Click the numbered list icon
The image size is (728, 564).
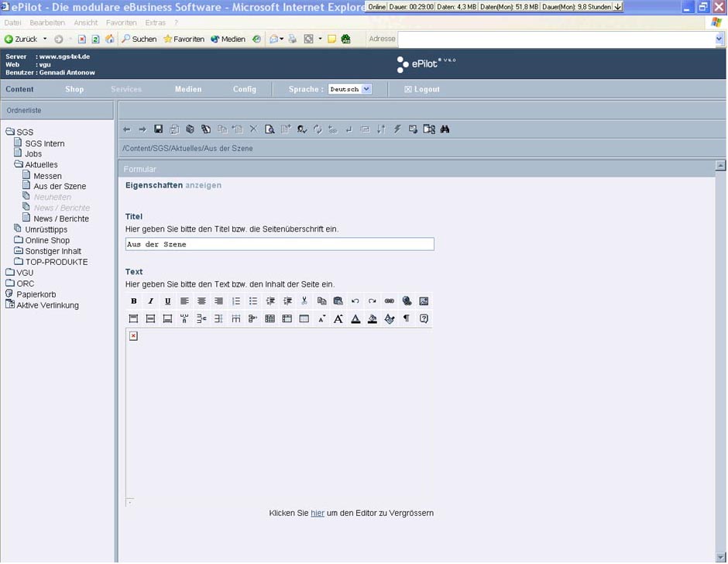click(236, 301)
